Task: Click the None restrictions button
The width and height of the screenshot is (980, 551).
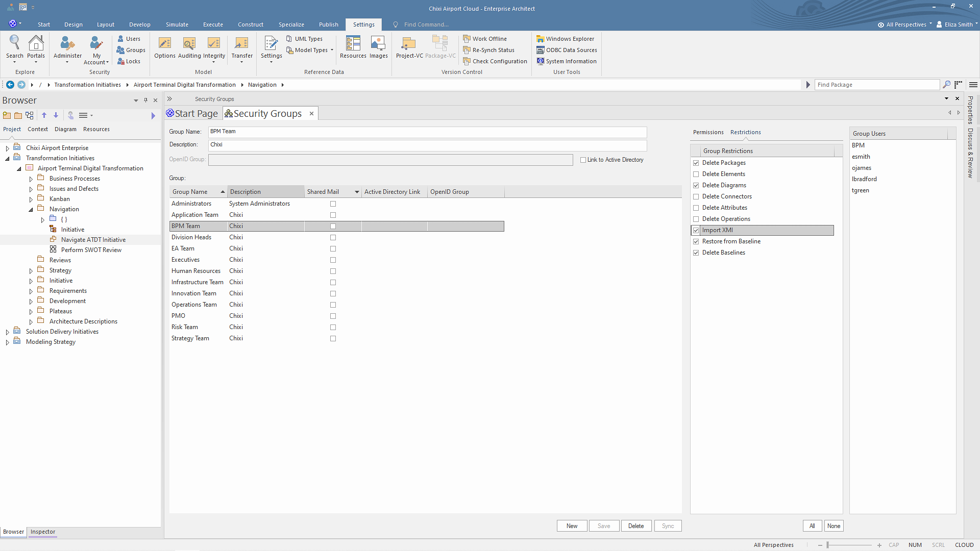Action: pos(834,526)
